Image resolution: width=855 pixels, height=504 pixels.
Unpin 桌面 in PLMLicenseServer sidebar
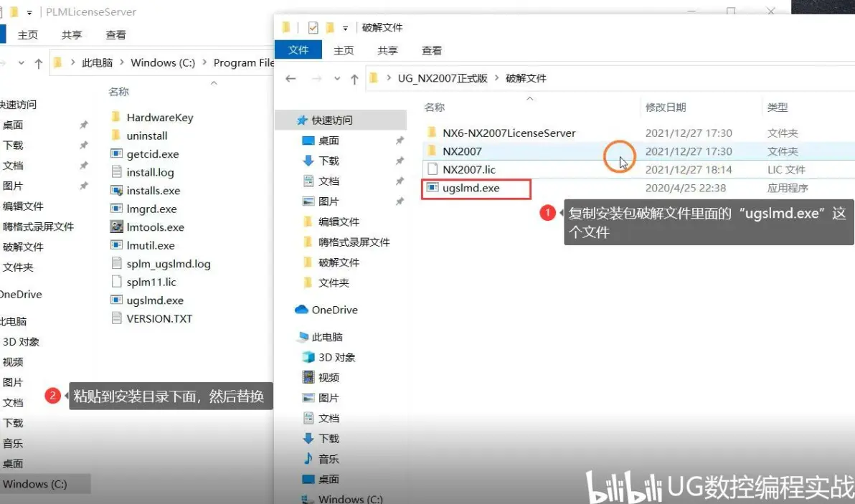point(83,125)
